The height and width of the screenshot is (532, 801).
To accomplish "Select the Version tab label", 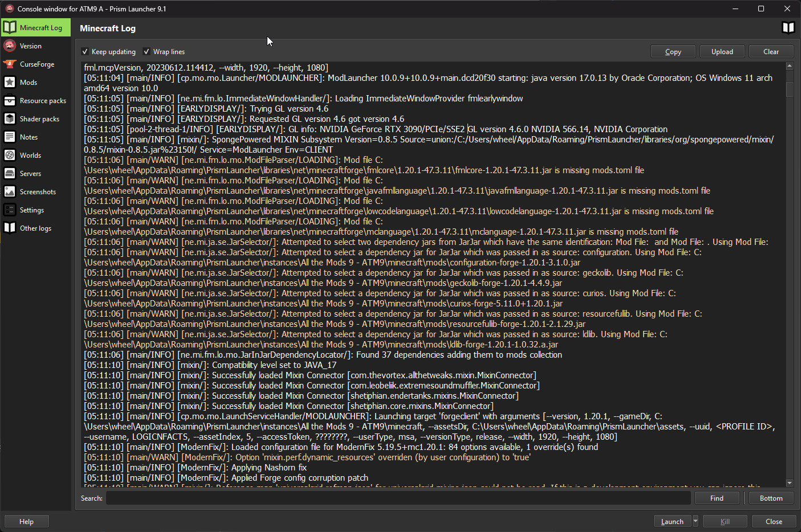I will pyautogui.click(x=31, y=46).
